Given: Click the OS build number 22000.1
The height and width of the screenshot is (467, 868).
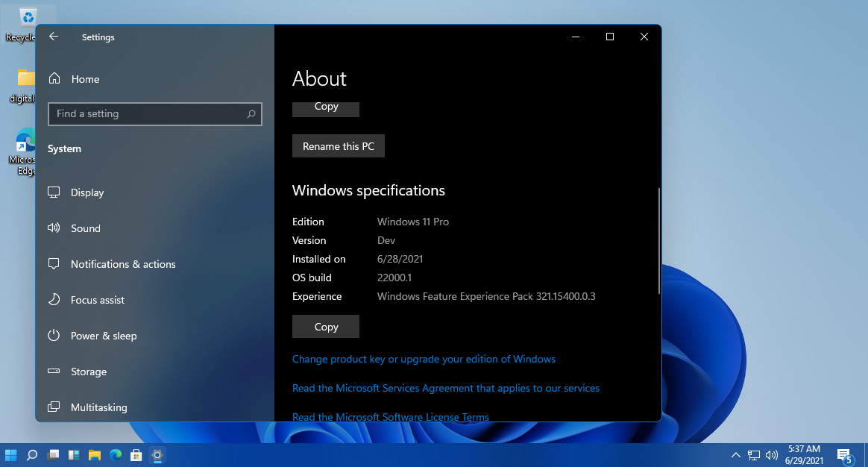Looking at the screenshot, I should (394, 278).
